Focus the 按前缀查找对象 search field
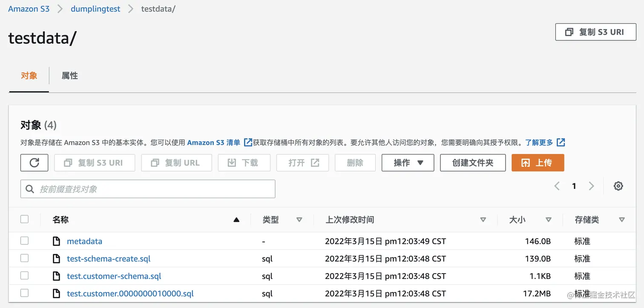 pyautogui.click(x=148, y=189)
